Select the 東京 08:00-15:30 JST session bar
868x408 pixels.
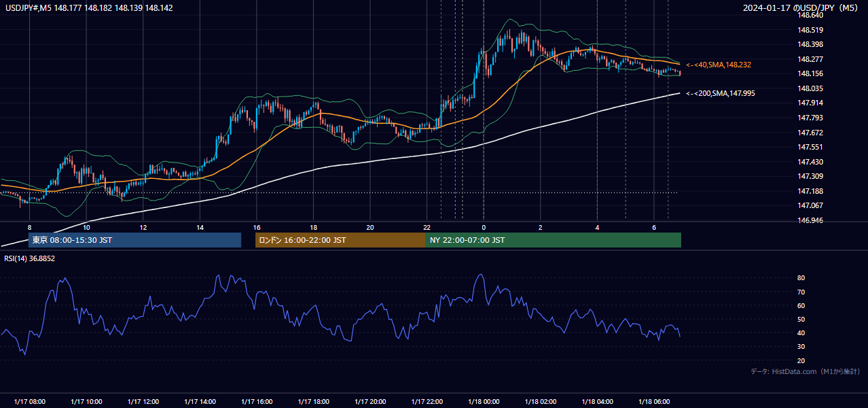[x=134, y=240]
